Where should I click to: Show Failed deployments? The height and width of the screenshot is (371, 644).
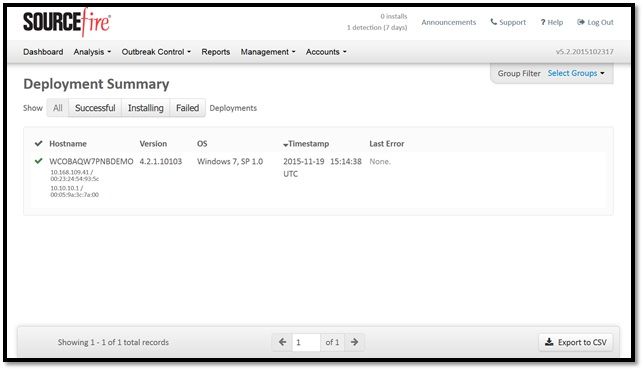point(187,108)
